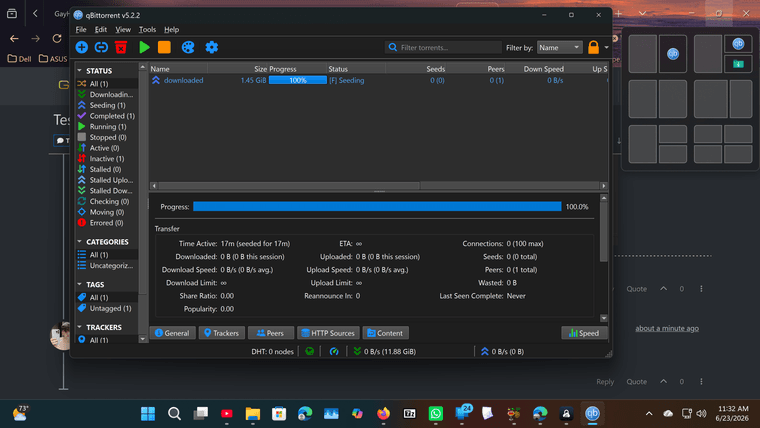The height and width of the screenshot is (428, 760).
Task: Select the Uncategorized category filter
Action: (x=107, y=266)
